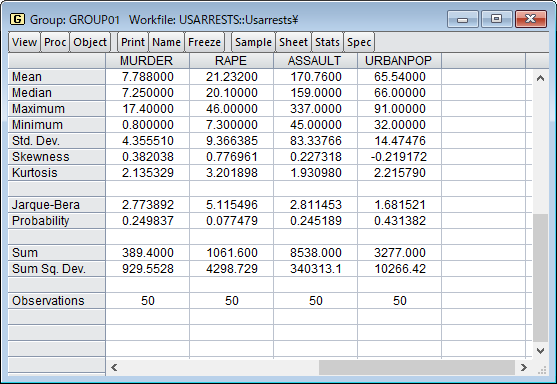Viewport: 557px width, 384px height.
Task: Select the Kurtosis row label
Action: click(56, 173)
